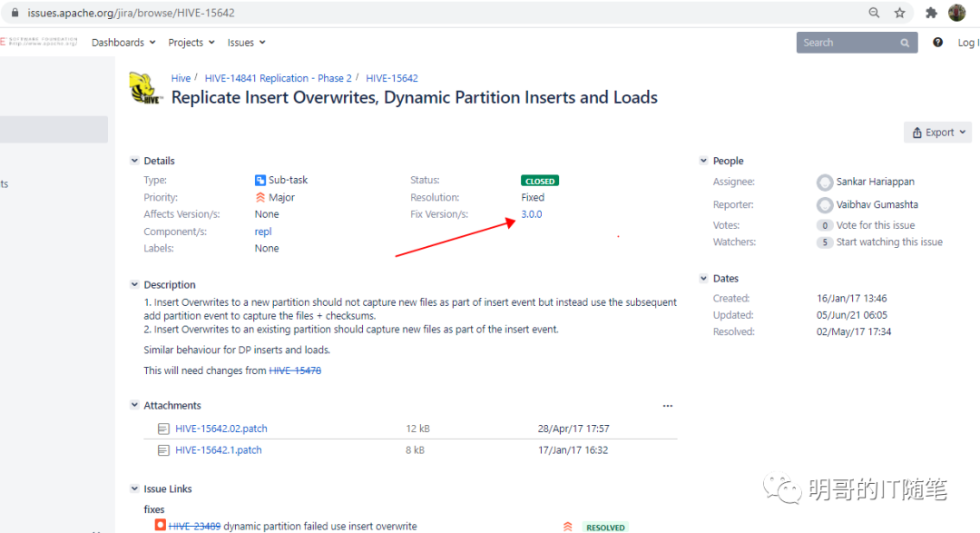980x533 pixels.
Task: Open linked issue HIVE-23489
Action: point(194,526)
